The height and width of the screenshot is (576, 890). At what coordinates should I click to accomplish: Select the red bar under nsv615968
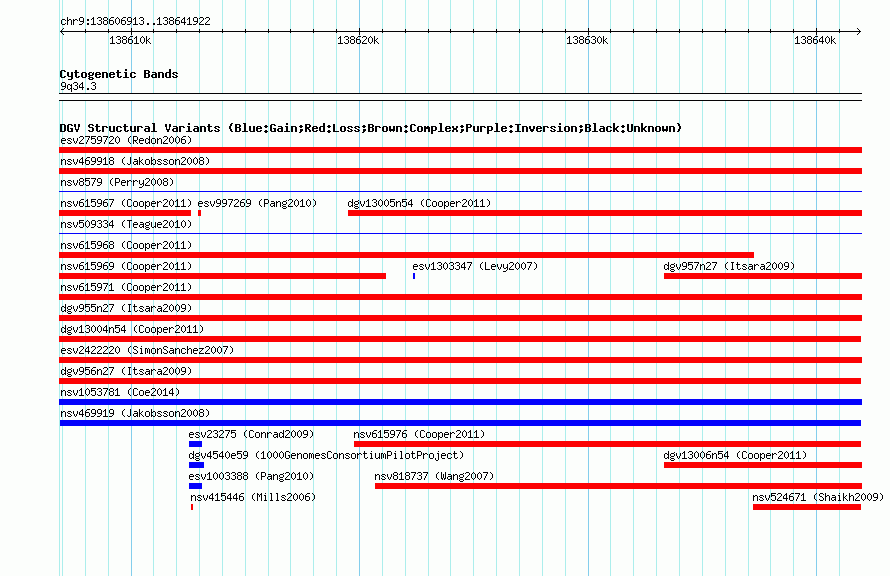point(406,255)
